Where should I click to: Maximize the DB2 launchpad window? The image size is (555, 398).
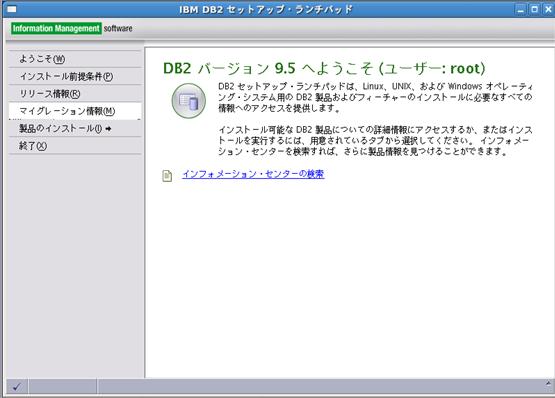(534, 10)
